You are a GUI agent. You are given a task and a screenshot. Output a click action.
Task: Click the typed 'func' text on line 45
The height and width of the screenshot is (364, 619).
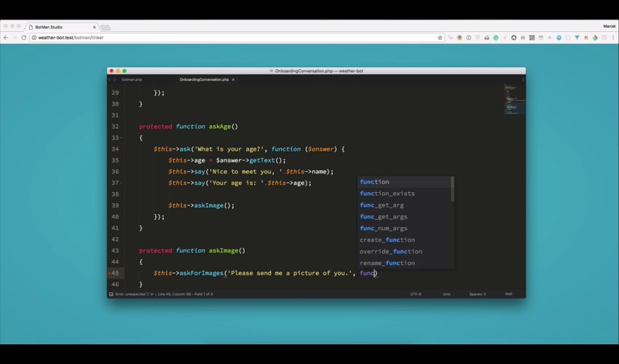(x=367, y=273)
